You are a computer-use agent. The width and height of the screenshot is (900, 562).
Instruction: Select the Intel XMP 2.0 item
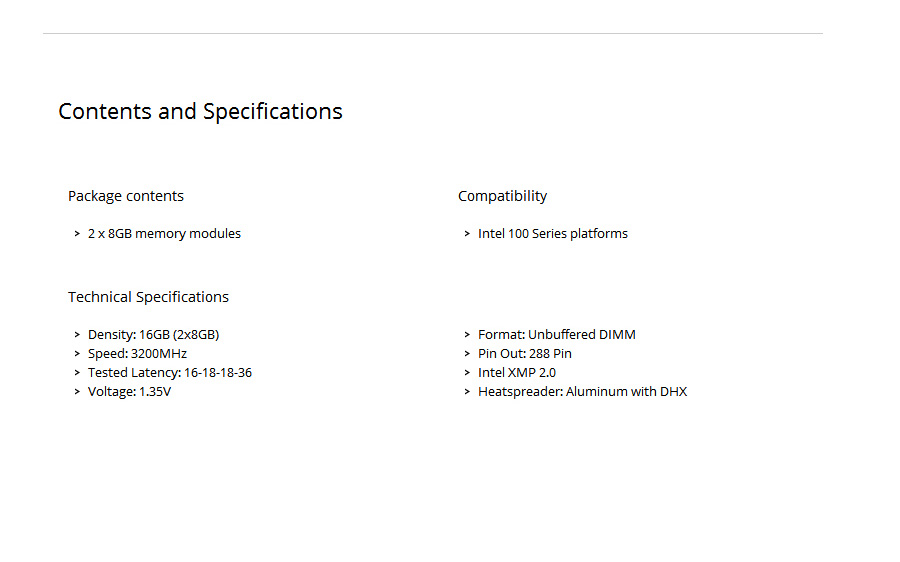(517, 373)
